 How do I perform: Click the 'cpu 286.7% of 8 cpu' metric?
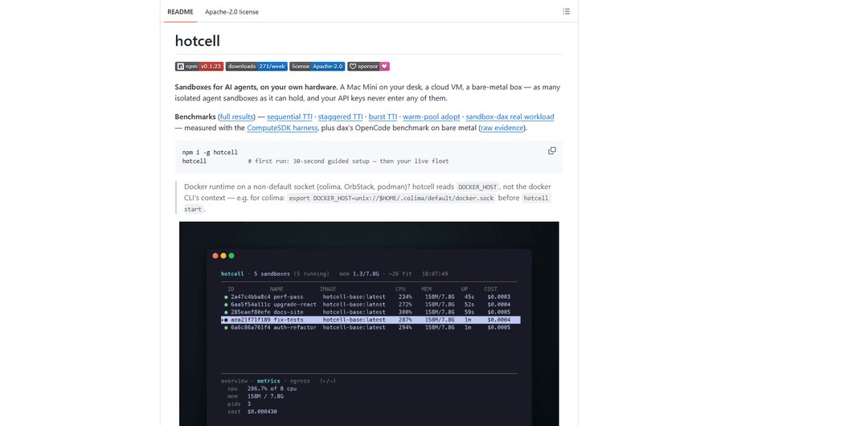tap(262, 389)
